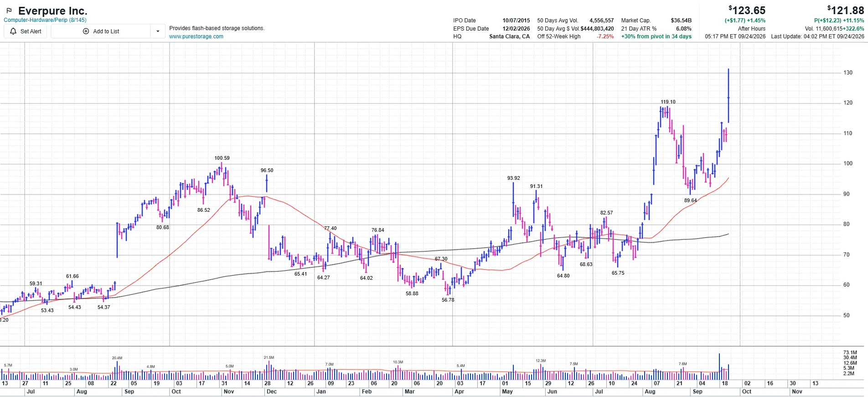
Task: Click the 12.3M volume label
Action: [x=541, y=361]
